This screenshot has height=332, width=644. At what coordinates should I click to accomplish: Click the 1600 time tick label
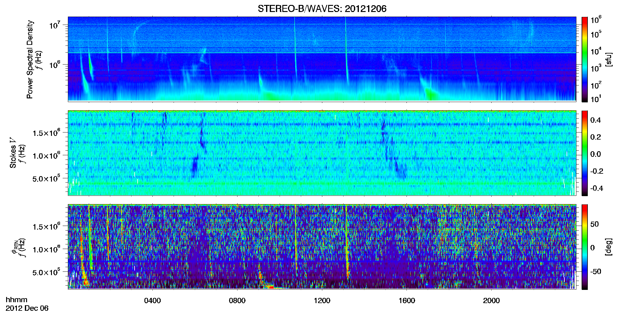(x=407, y=300)
